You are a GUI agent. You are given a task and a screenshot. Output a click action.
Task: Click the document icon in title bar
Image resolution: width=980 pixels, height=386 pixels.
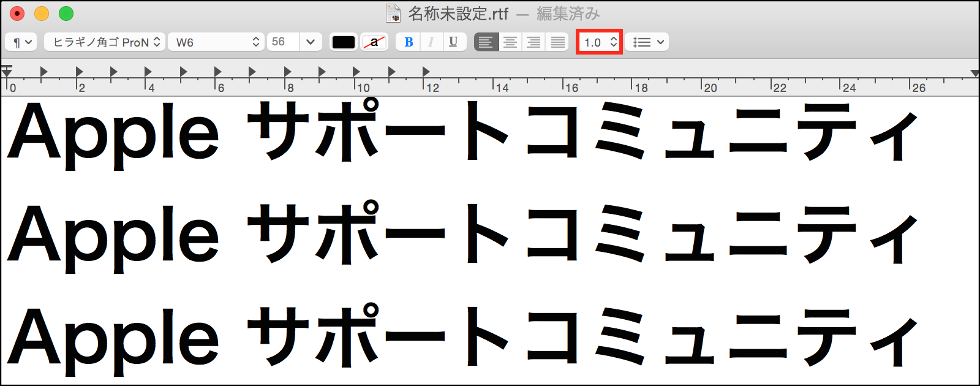tap(393, 13)
